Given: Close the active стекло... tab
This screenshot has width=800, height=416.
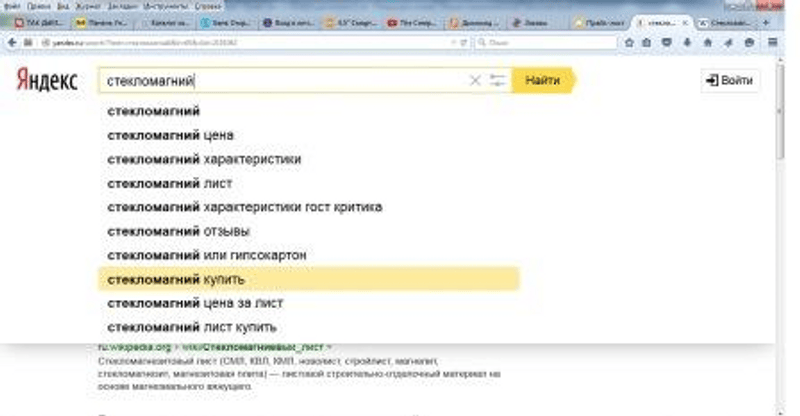Looking at the screenshot, I should [x=685, y=23].
